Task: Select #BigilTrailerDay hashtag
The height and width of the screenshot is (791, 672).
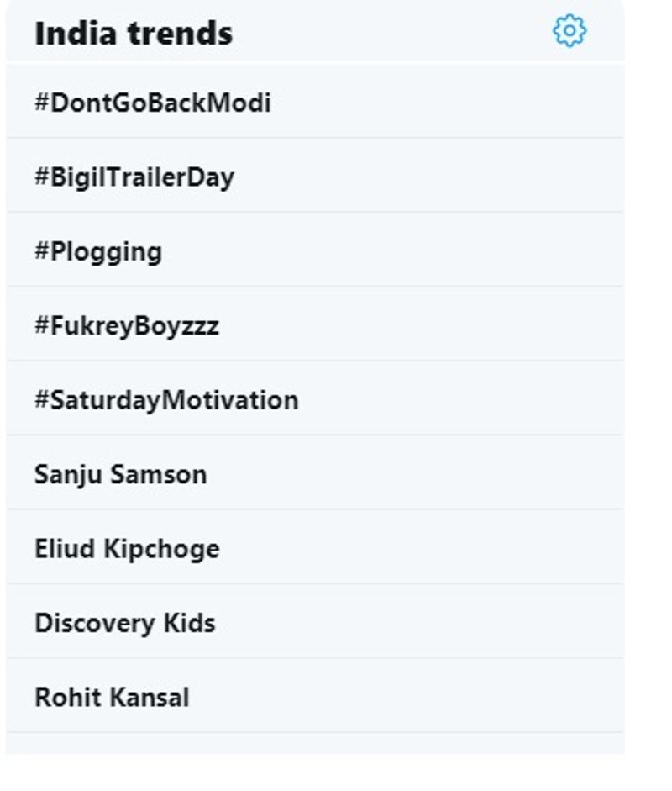Action: pyautogui.click(x=134, y=177)
